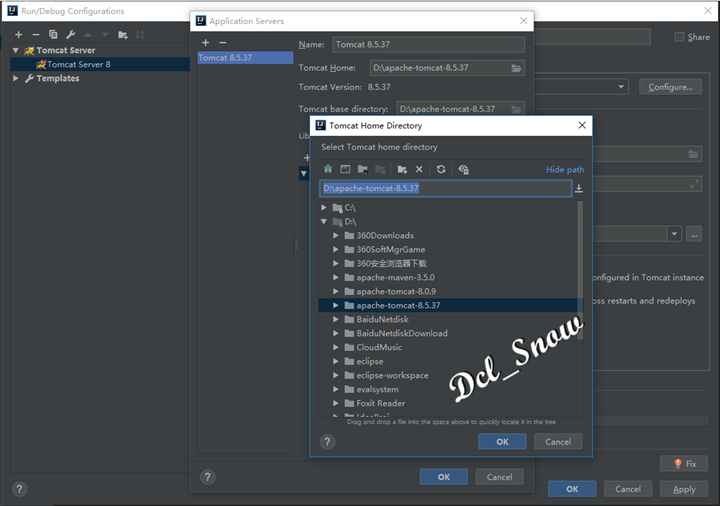The image size is (720, 506).
Task: Toggle the Share checkbox
Action: [679, 37]
